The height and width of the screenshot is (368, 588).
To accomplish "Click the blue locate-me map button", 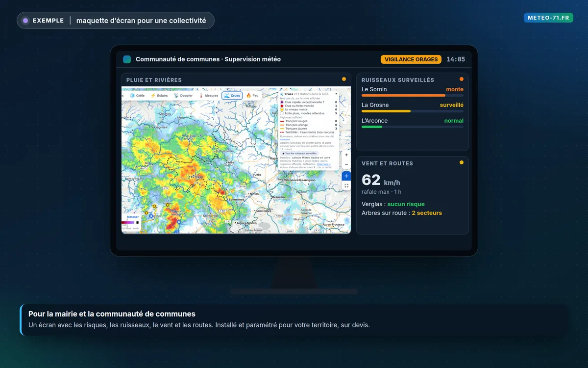I will pos(346,176).
